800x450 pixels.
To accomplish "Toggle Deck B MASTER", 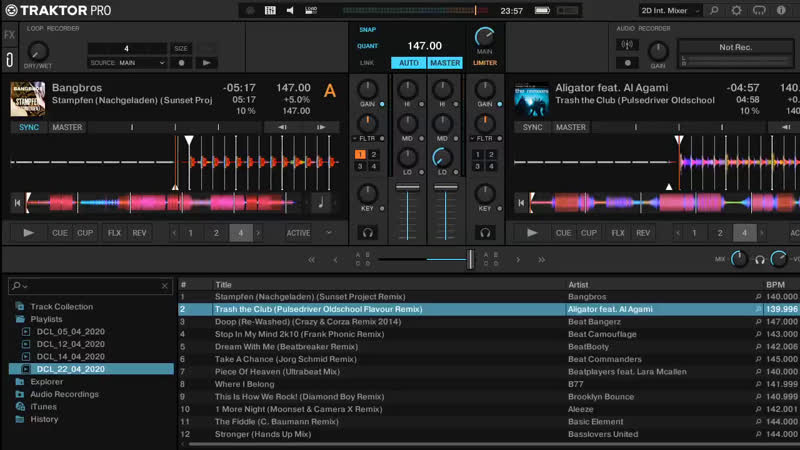I will [570, 127].
